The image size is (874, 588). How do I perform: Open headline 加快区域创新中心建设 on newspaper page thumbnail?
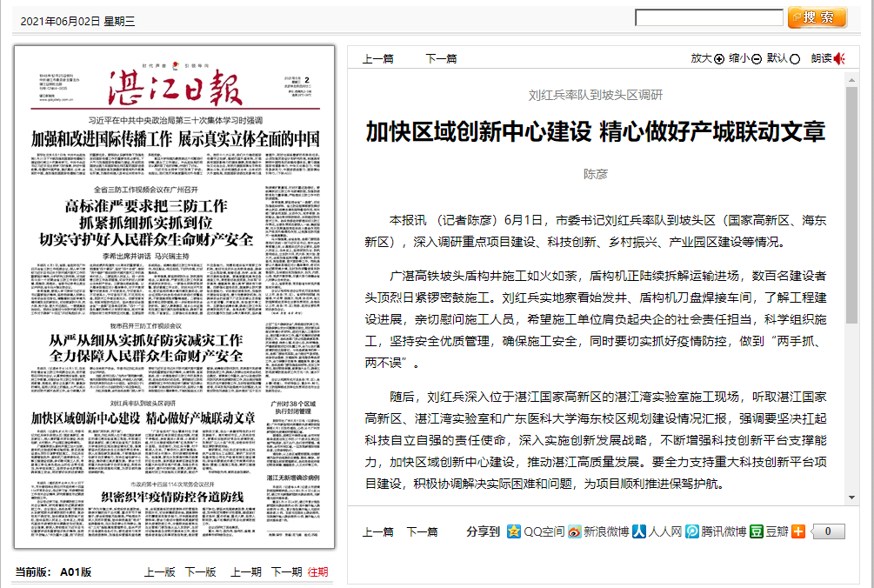coord(143,418)
